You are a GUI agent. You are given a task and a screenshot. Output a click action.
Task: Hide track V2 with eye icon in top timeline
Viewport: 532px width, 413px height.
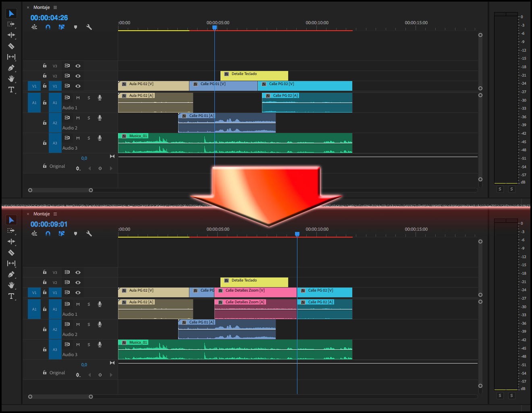coord(78,76)
